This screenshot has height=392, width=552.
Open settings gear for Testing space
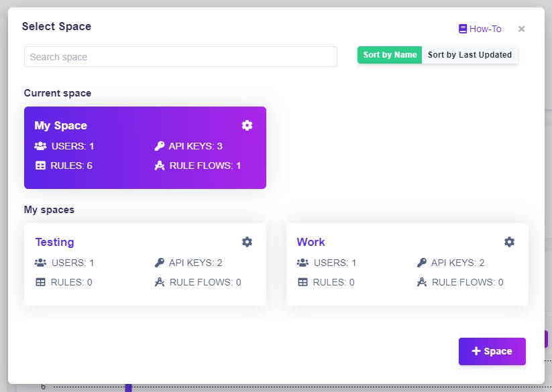(x=247, y=242)
